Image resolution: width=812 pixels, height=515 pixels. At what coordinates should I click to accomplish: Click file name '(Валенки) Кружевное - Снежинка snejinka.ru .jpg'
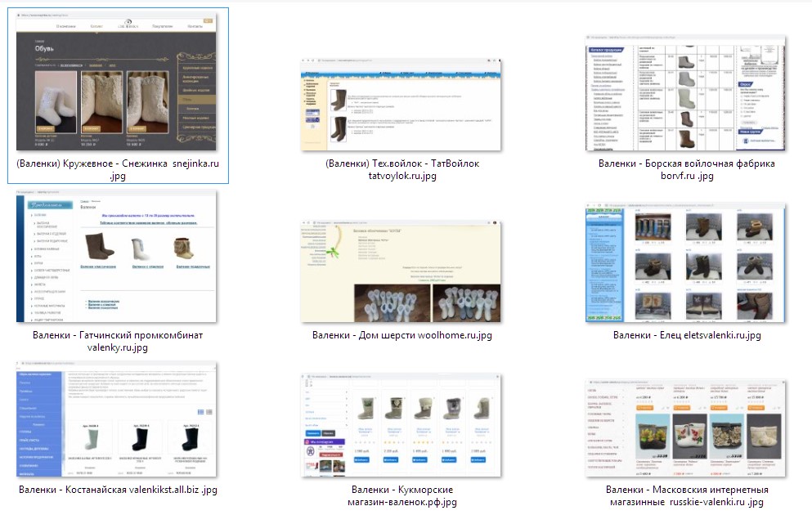click(118, 170)
